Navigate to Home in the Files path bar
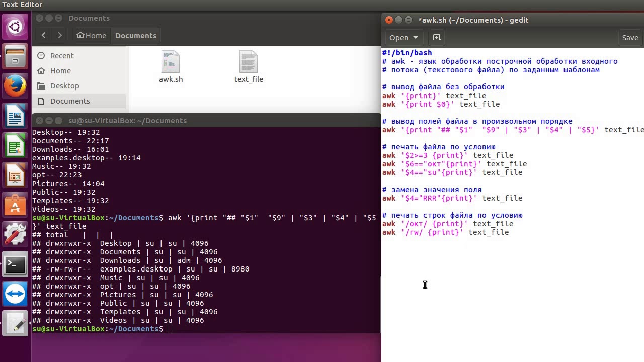 pos(92,36)
